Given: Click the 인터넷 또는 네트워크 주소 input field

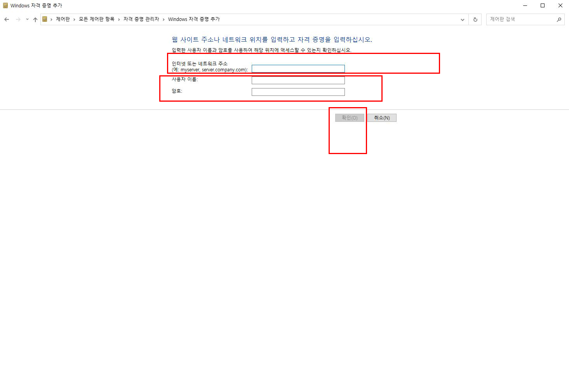Looking at the screenshot, I should (298, 69).
